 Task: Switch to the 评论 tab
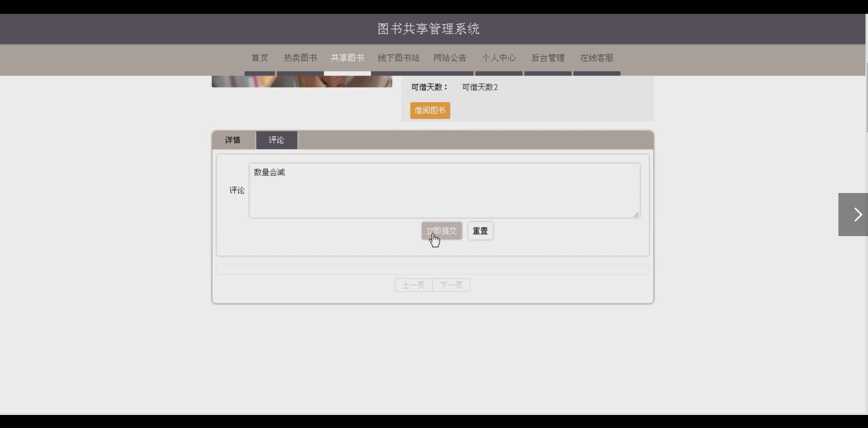tap(276, 140)
